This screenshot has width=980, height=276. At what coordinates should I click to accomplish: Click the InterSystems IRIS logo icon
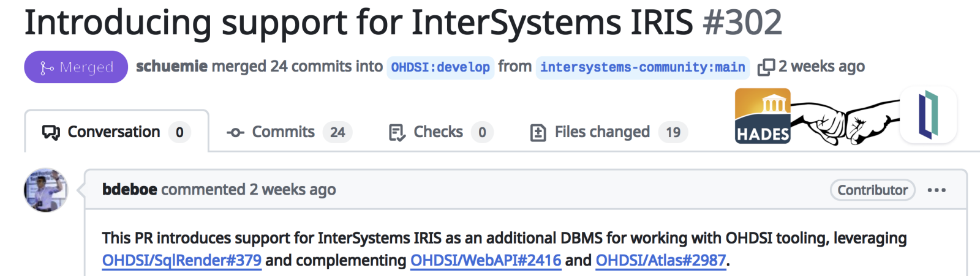click(929, 115)
